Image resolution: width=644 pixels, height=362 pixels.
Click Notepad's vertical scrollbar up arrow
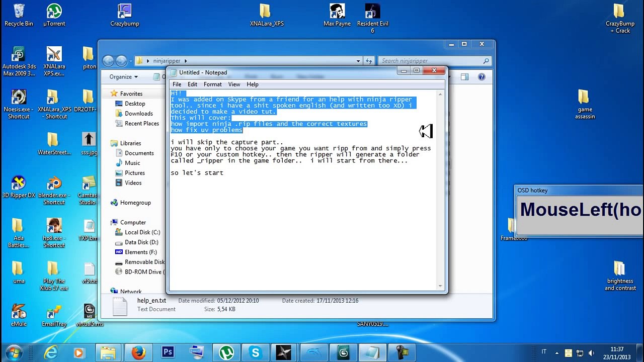pos(441,95)
